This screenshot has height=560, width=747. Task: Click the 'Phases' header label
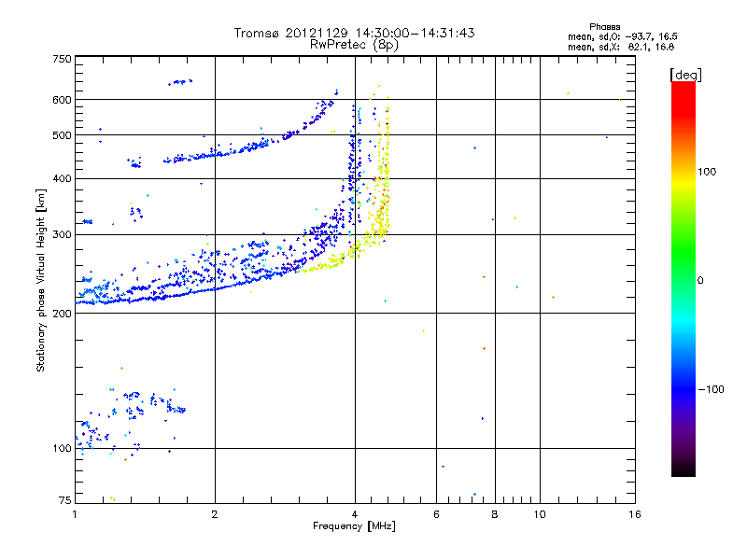tap(604, 27)
